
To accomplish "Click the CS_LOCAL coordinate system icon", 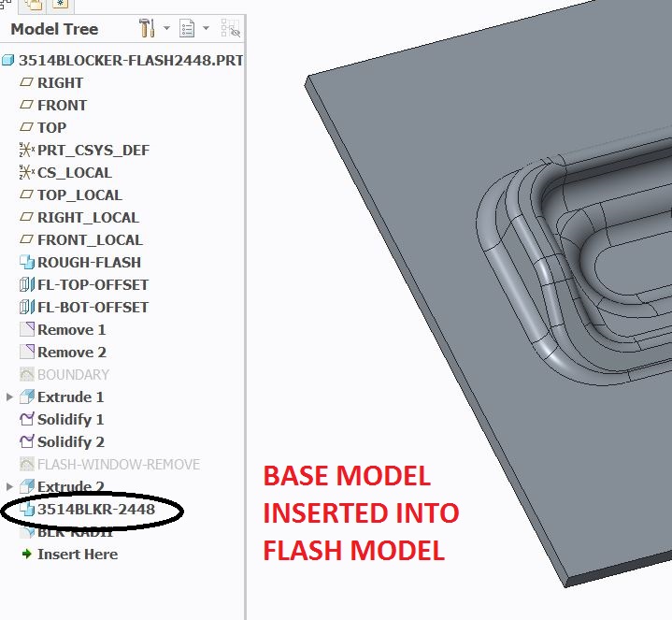I will 26,172.
